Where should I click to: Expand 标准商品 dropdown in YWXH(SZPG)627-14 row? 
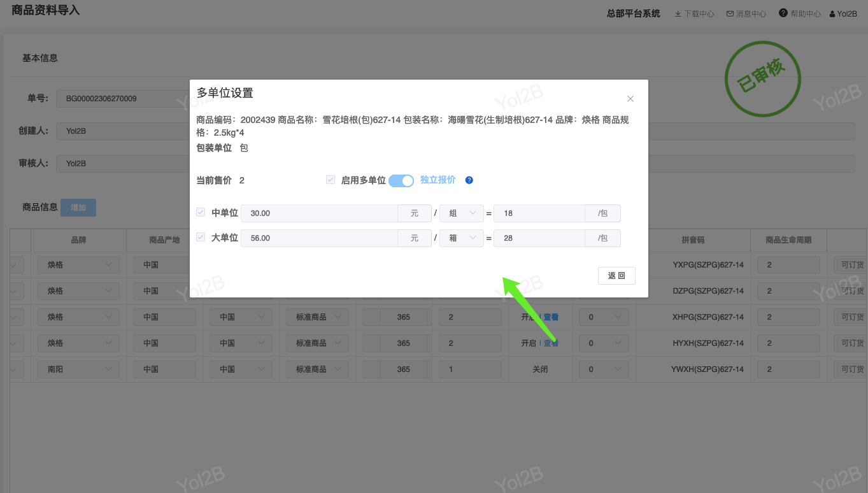pos(317,369)
